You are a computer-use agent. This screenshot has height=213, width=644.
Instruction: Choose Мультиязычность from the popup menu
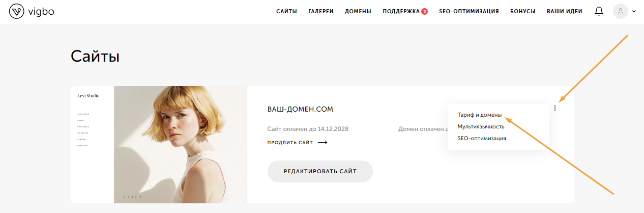(x=481, y=126)
